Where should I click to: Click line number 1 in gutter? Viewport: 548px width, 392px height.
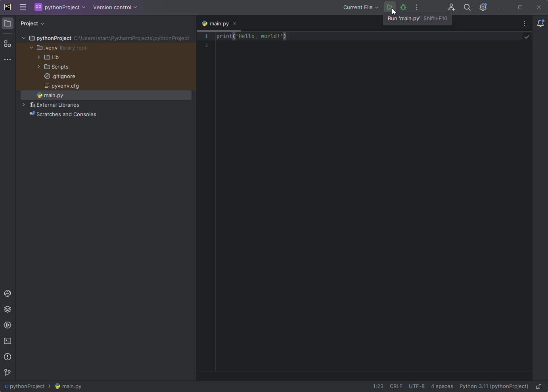click(x=206, y=36)
